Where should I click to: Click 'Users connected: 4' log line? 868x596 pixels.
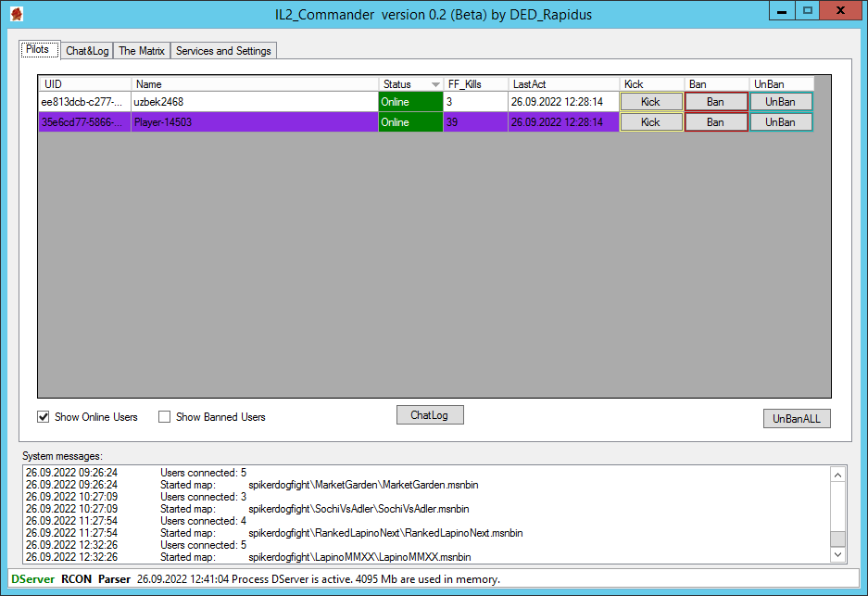(136, 521)
